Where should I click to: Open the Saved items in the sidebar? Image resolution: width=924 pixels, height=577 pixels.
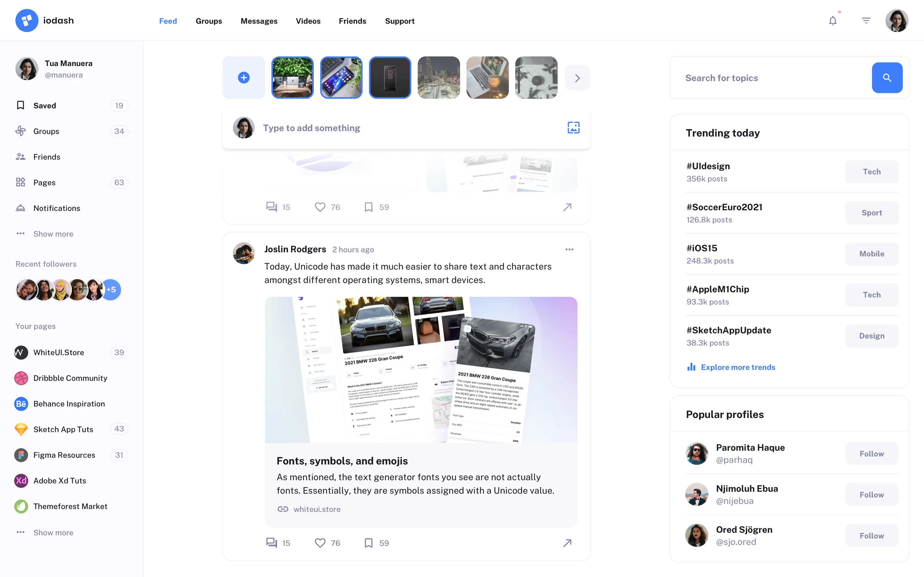point(44,105)
